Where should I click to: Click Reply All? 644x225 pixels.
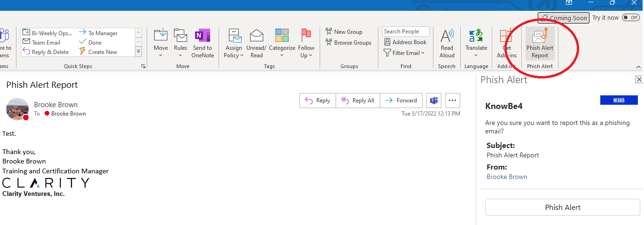coord(358,100)
